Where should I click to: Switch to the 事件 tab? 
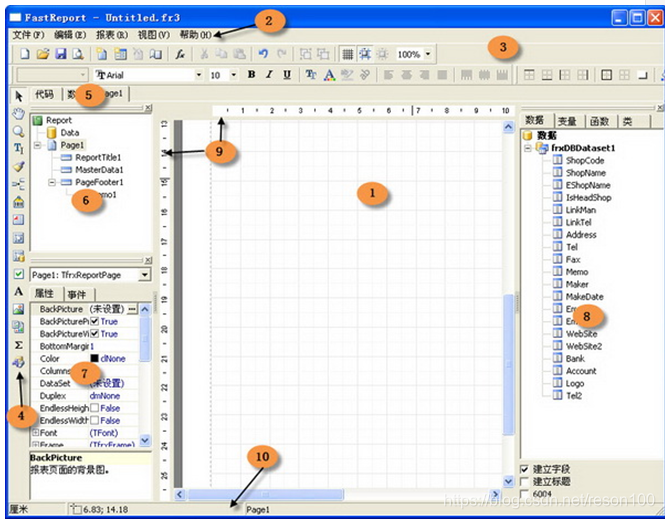[77, 294]
